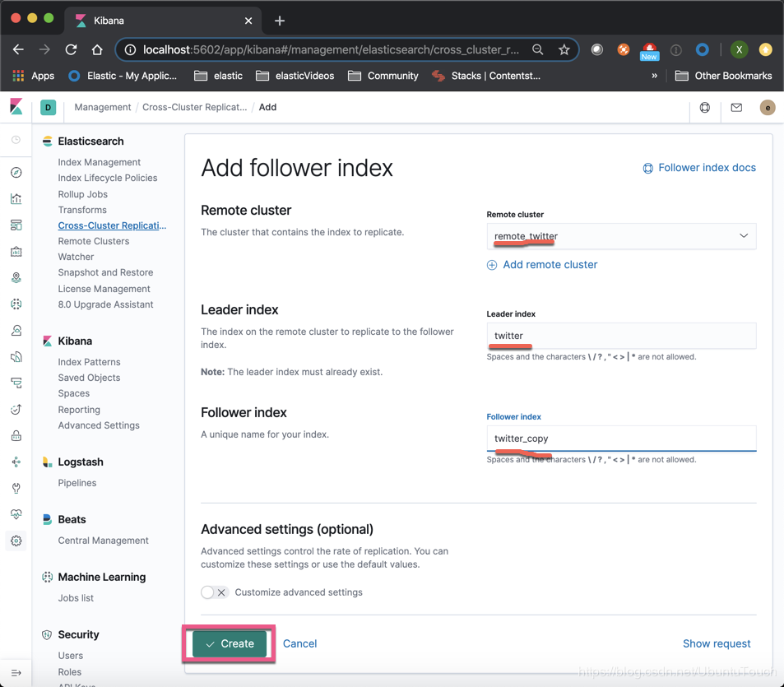Open the Machine Learning icon in the side nav
Image resolution: width=784 pixels, height=687 pixels.
click(16, 304)
